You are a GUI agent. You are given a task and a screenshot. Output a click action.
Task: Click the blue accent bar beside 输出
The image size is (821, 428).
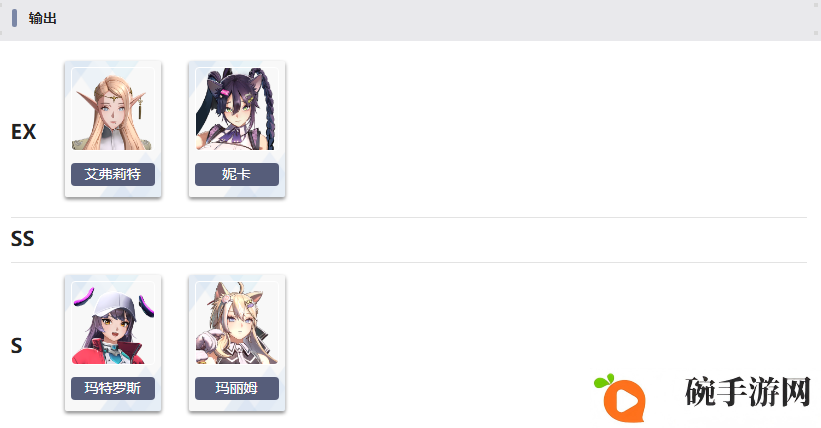15,18
